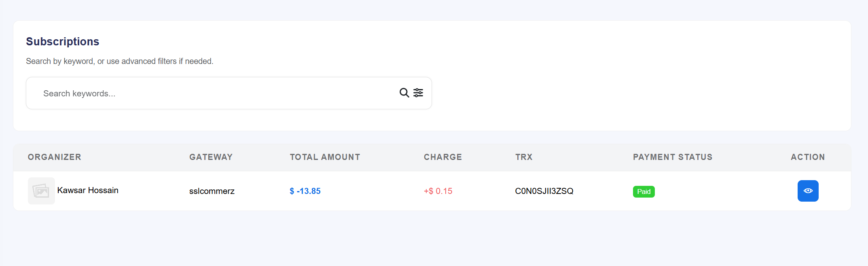This screenshot has width=868, height=266.
Task: Sort by the TOTAL AMOUNT column header
Action: click(x=324, y=157)
